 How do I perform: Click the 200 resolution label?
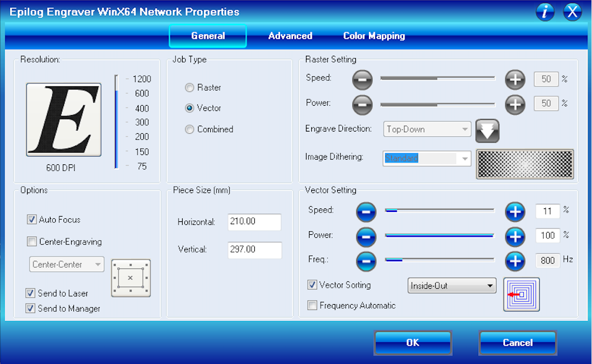(142, 137)
